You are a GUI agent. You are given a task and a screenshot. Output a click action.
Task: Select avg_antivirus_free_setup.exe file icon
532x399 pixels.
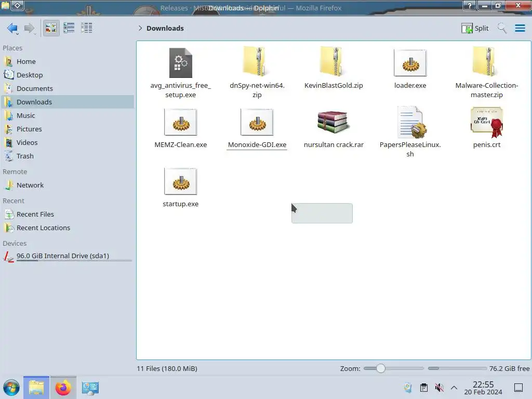180,63
